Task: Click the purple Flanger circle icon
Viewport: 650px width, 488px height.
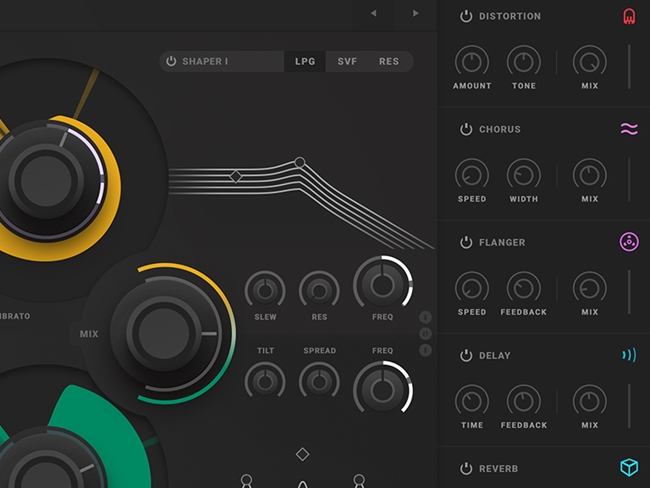Action: click(x=629, y=242)
